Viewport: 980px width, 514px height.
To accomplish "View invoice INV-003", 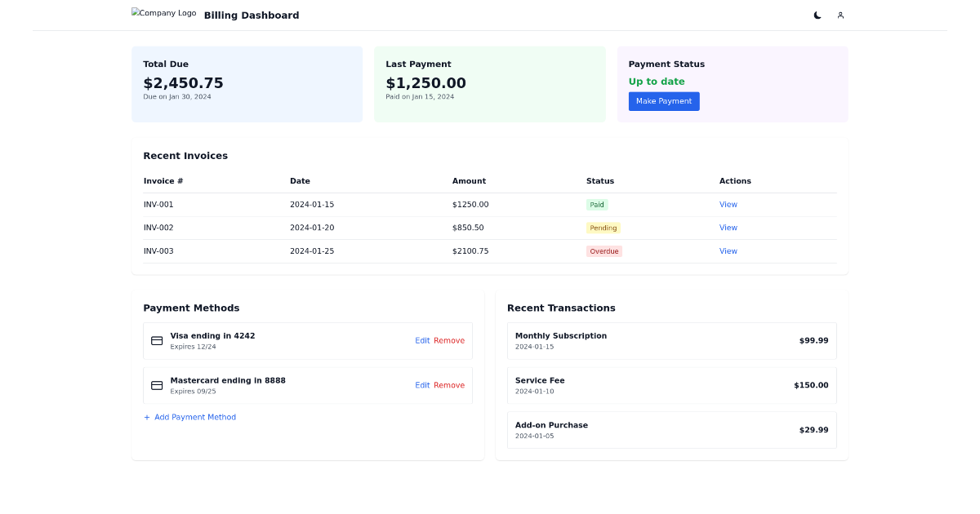I will pyautogui.click(x=728, y=250).
